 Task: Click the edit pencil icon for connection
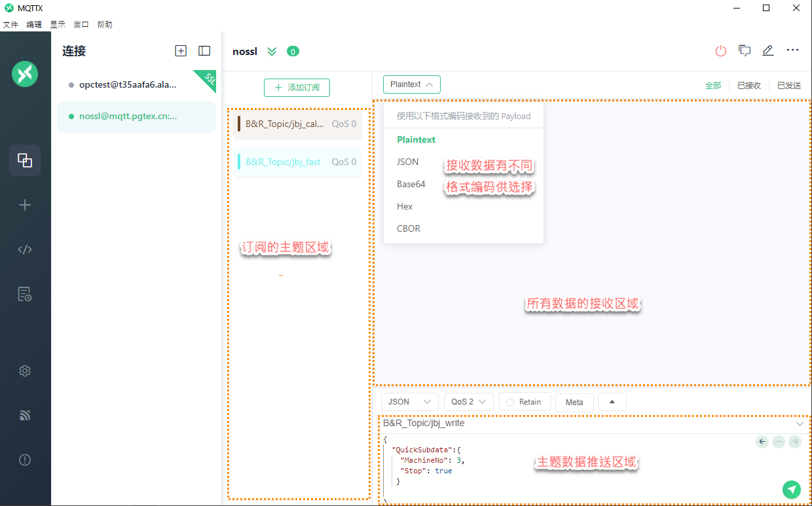768,51
